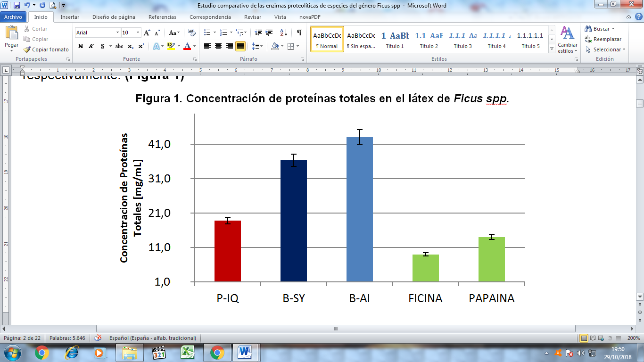Click the sort A-Z icon
This screenshot has height=362, width=644.
pos(283,33)
